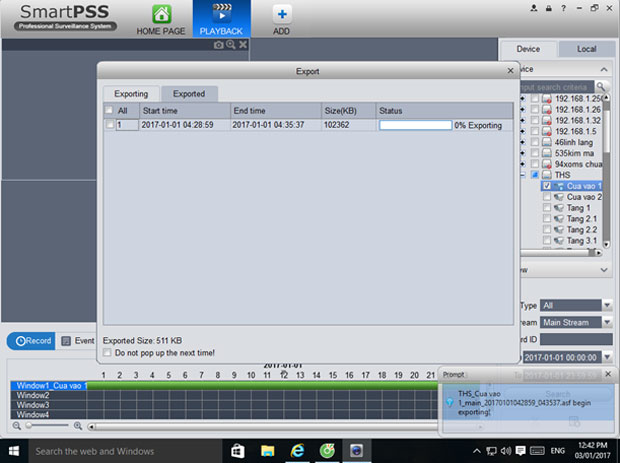Click the user account icon
The width and height of the screenshot is (620, 463).
coord(534,8)
